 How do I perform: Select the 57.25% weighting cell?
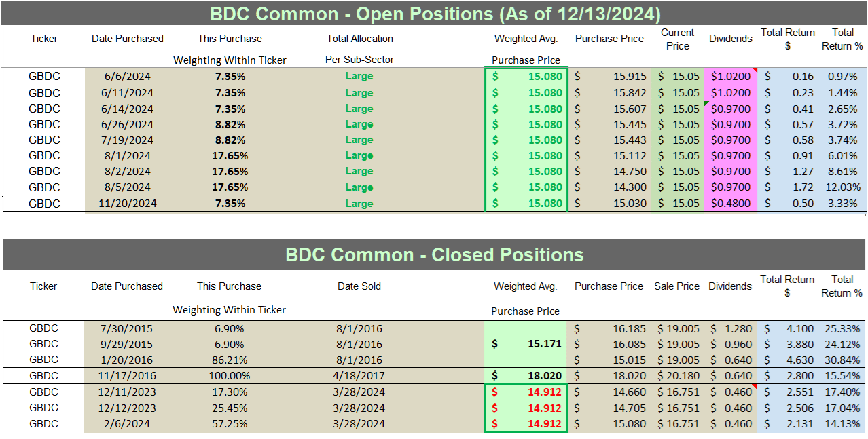click(229, 424)
